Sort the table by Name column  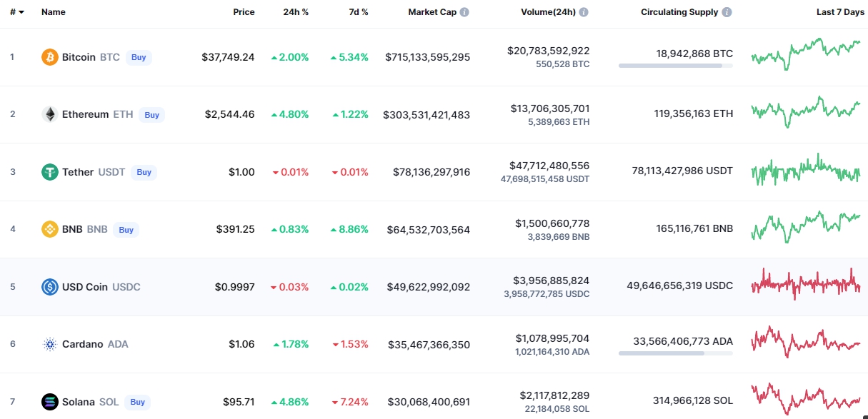click(x=54, y=13)
